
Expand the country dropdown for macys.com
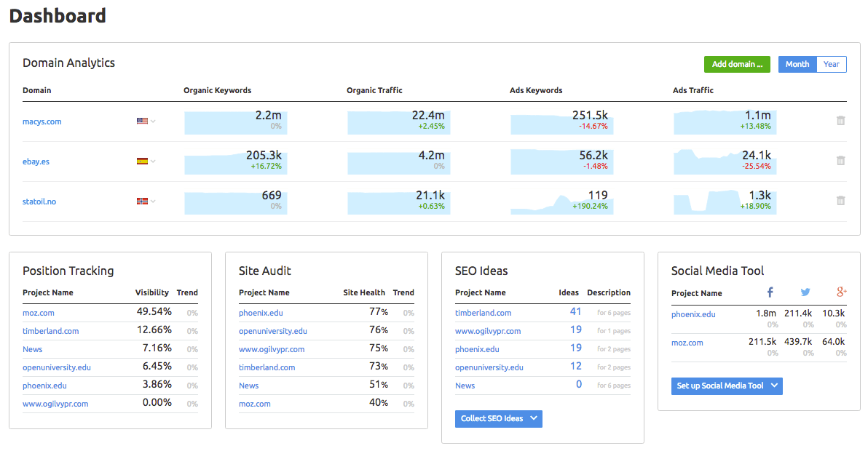click(x=152, y=121)
